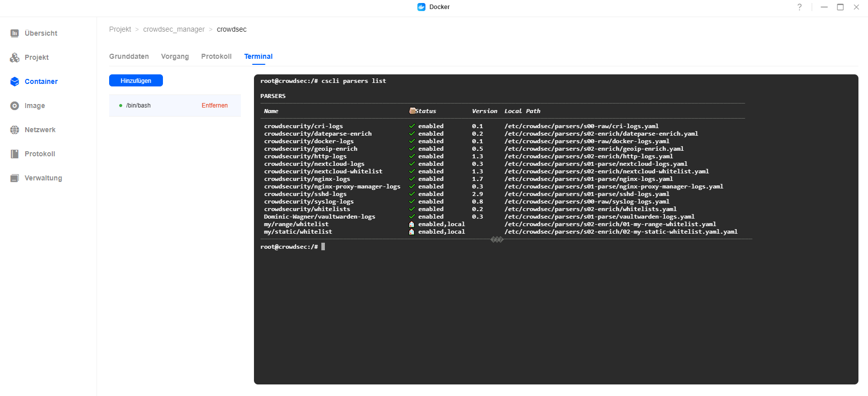
Task: Click the Docker whale title icon
Action: 421,7
